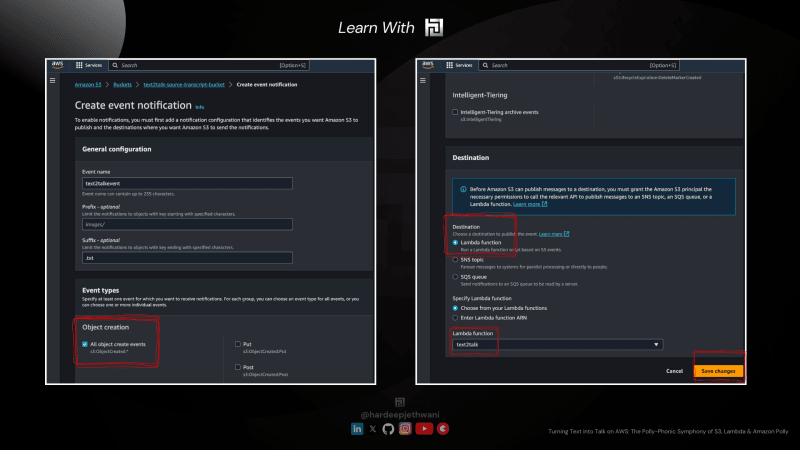800x450 pixels.
Task: Open the X (Twitter) icon in footer
Action: pyautogui.click(x=373, y=429)
